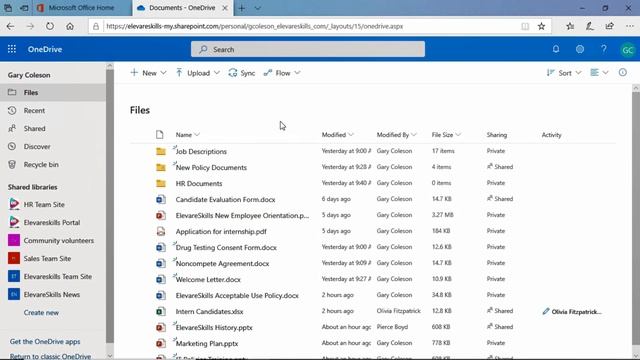
Task: Open ElevareSkills Acceptable Use Policy.docx
Action: pyautogui.click(x=237, y=296)
